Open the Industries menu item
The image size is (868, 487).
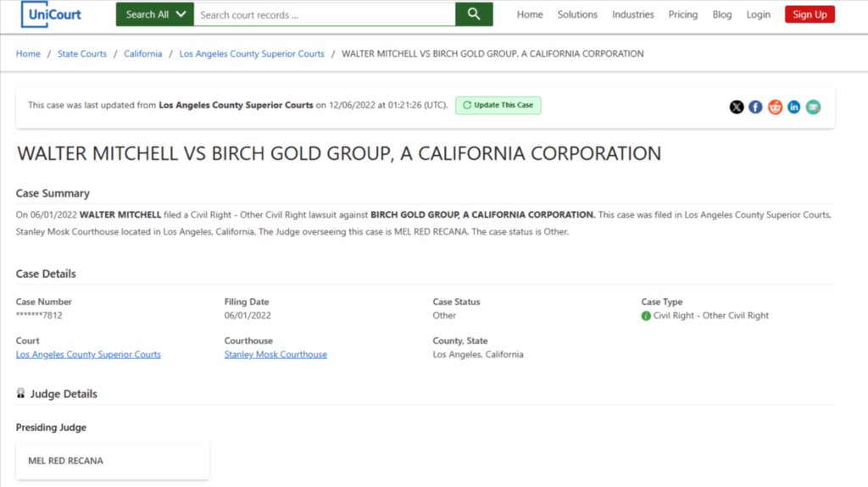click(632, 14)
